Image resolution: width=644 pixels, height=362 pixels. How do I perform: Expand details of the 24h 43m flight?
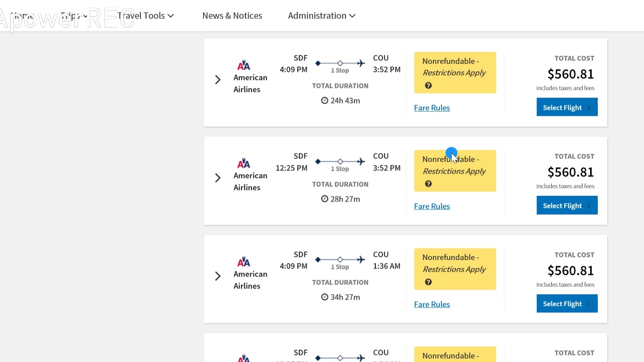click(218, 80)
